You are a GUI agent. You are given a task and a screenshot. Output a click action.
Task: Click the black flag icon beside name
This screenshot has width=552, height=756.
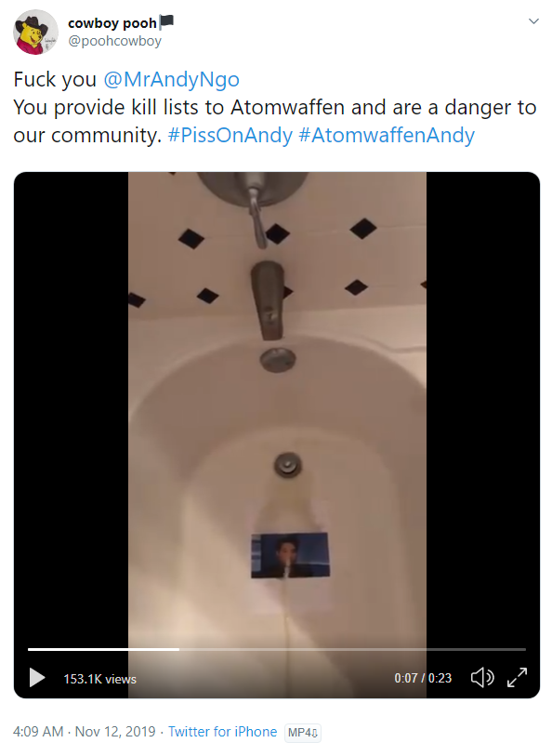(166, 21)
